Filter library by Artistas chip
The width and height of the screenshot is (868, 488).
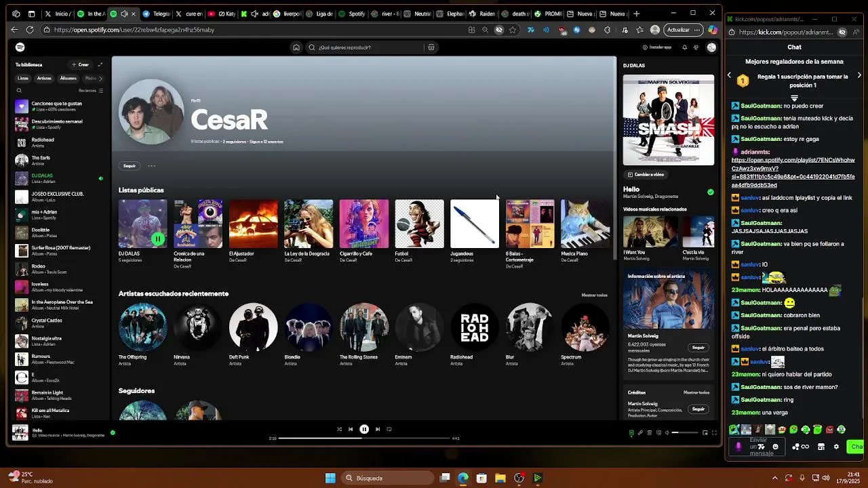(x=44, y=78)
